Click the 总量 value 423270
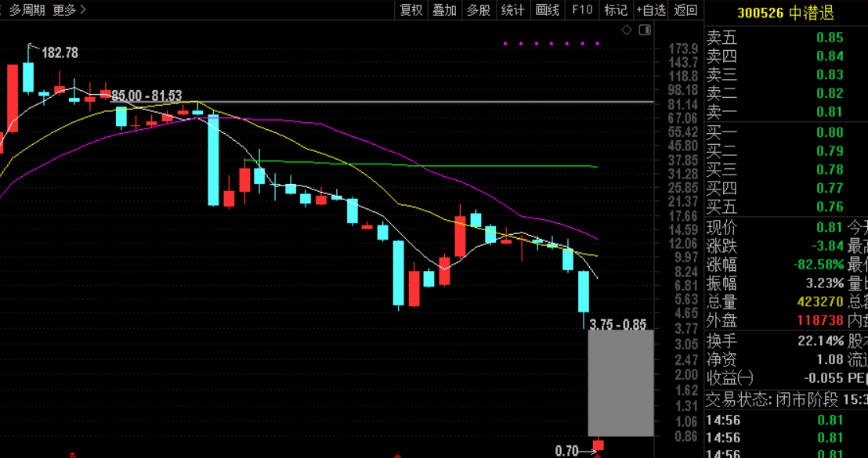 click(820, 302)
